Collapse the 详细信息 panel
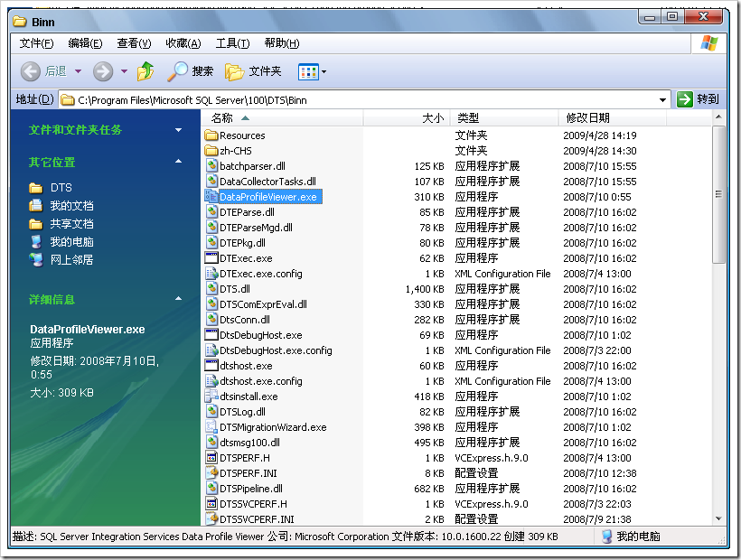 179,298
